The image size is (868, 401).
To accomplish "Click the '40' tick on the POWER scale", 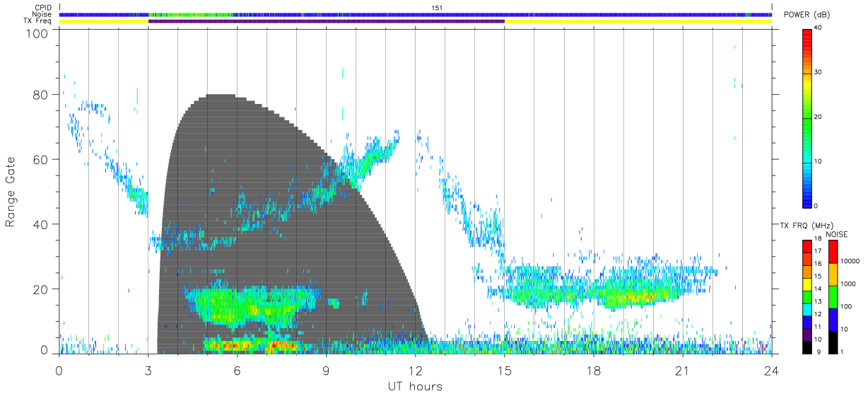I will pyautogui.click(x=819, y=28).
